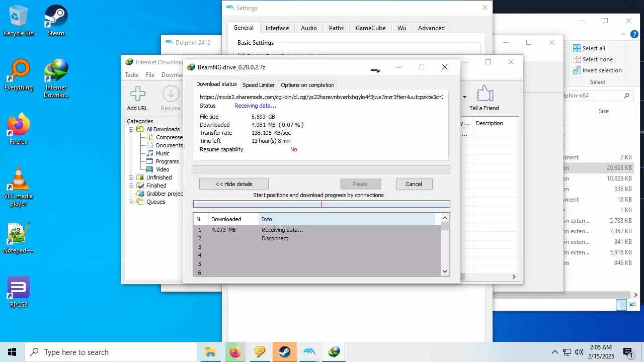This screenshot has height=362, width=644.
Task: Select the Video category
Action: [163, 169]
